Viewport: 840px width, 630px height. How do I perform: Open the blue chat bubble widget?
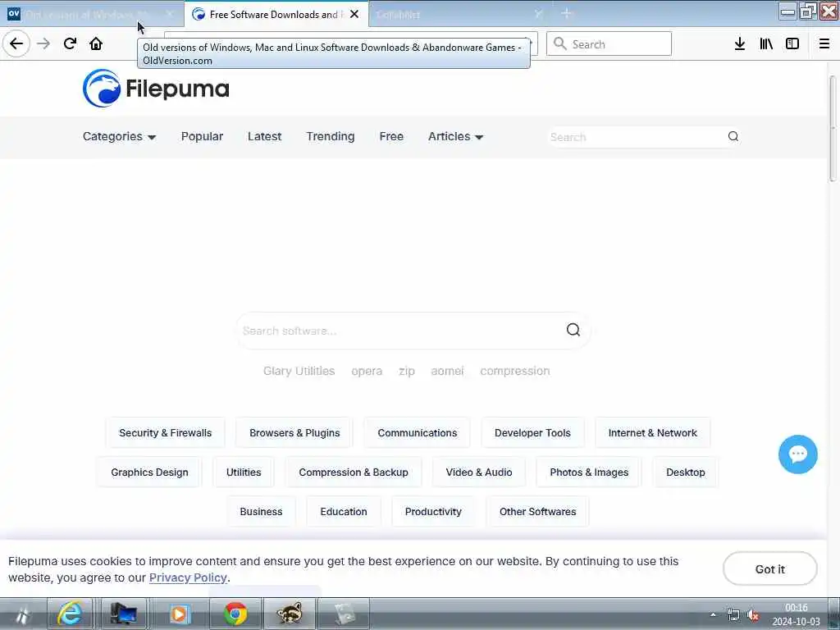click(x=797, y=454)
